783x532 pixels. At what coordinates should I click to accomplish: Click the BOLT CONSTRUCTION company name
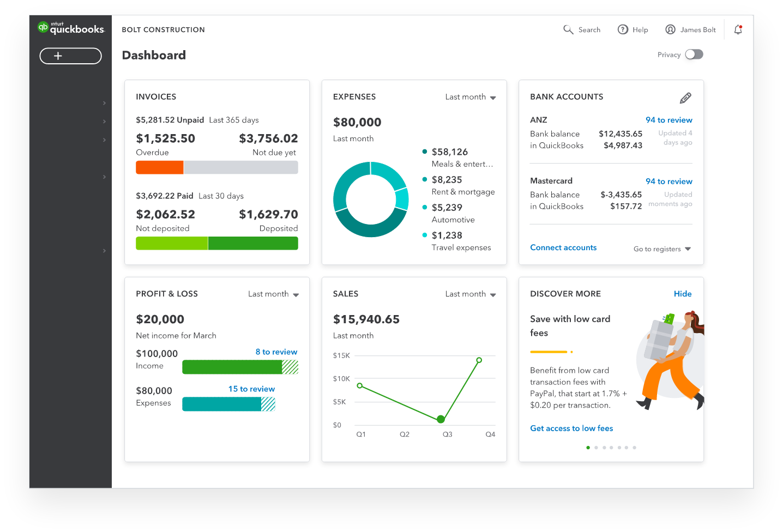pos(163,29)
